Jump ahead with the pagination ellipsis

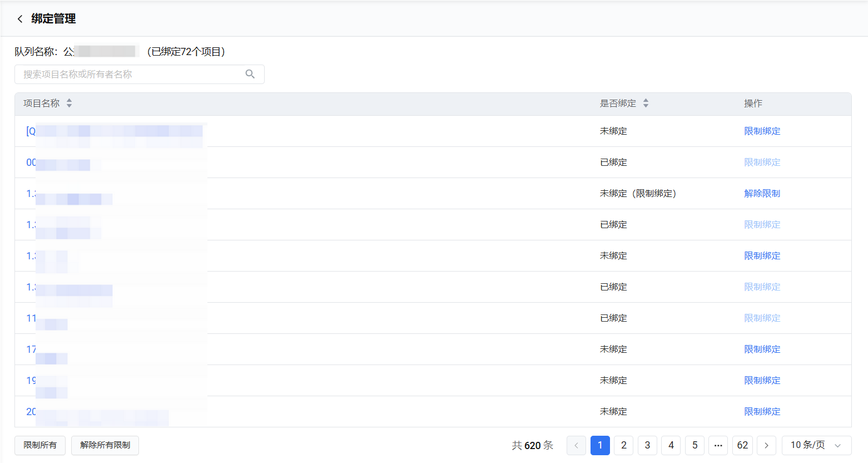(x=718, y=445)
